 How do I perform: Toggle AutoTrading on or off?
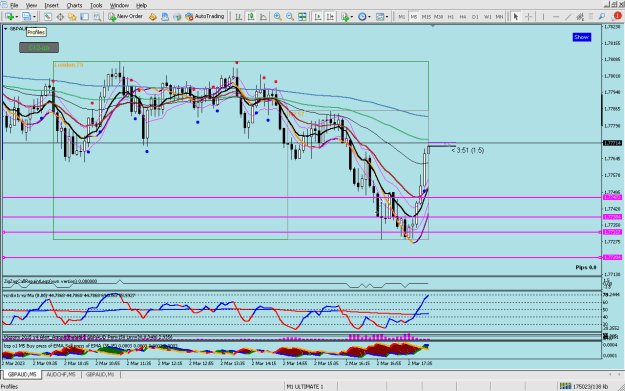(205, 17)
